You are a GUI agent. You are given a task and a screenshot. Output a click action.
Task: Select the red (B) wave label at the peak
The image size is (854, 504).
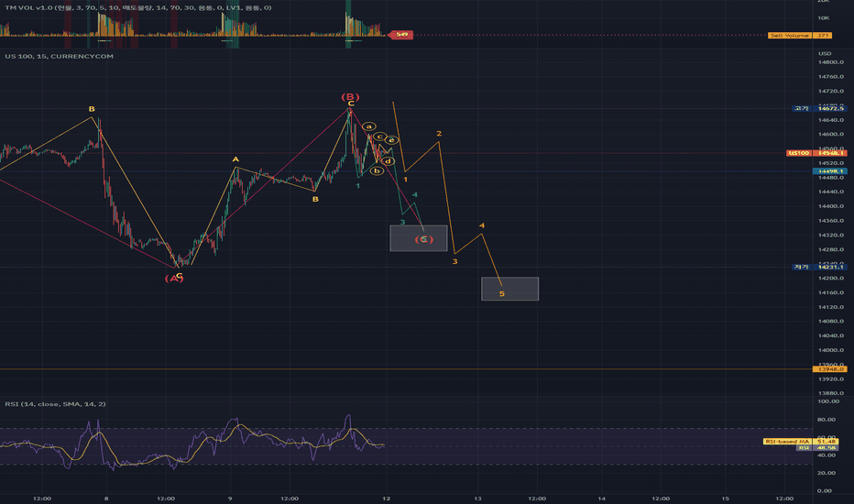coord(350,96)
